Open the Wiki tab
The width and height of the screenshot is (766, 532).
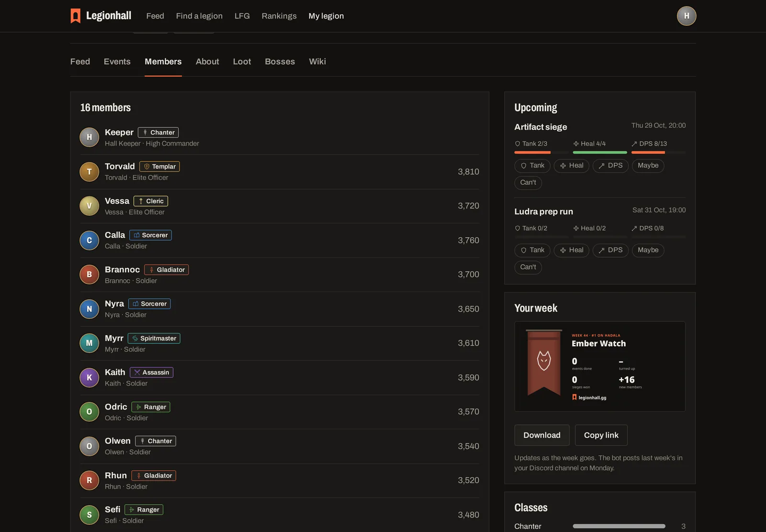point(317,62)
